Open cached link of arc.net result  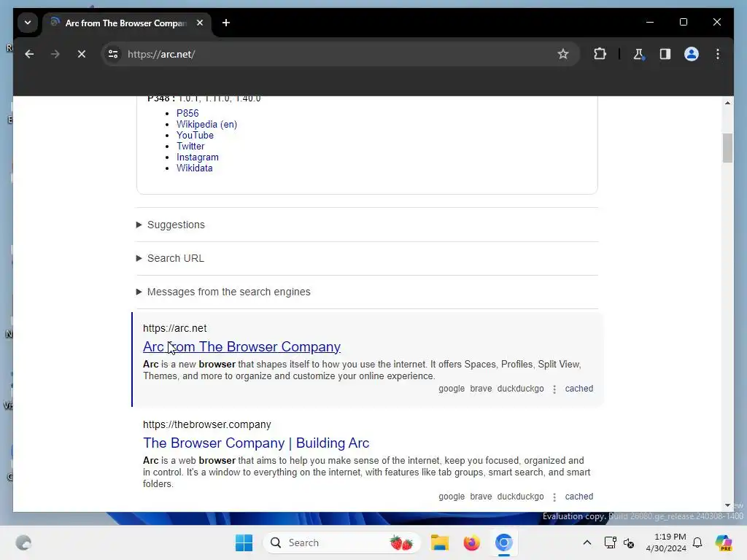coord(578,389)
